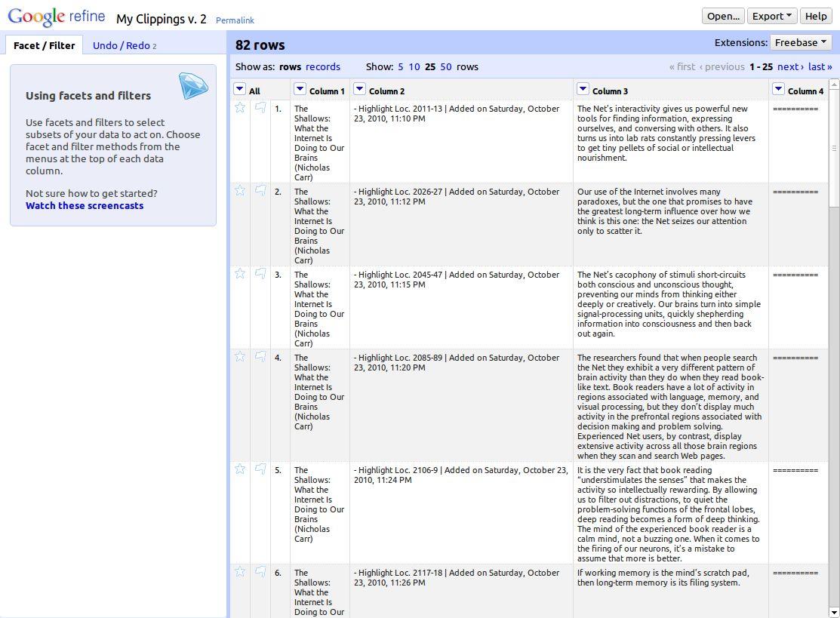Go to the next page
Image resolution: width=840 pixels, height=618 pixels.
[x=790, y=67]
